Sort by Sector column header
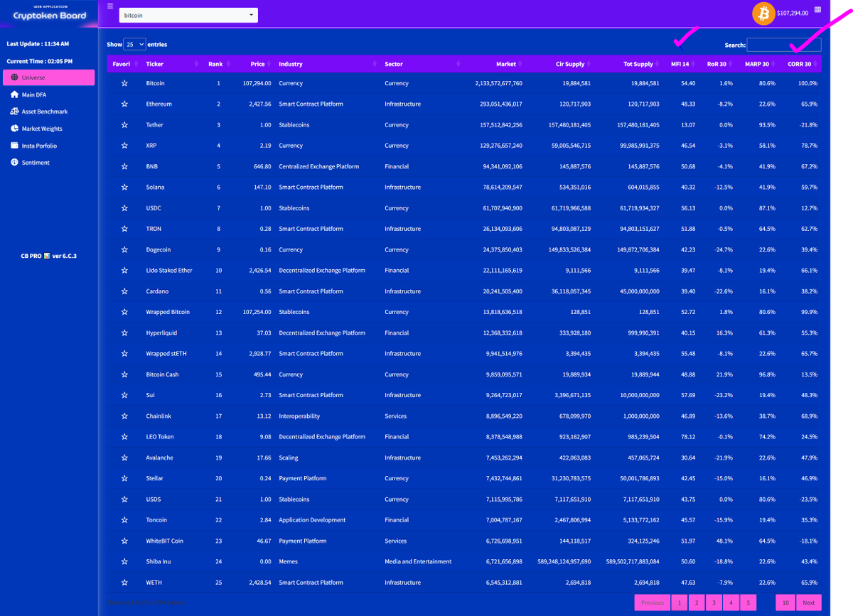This screenshot has height=616, width=853. (422, 64)
